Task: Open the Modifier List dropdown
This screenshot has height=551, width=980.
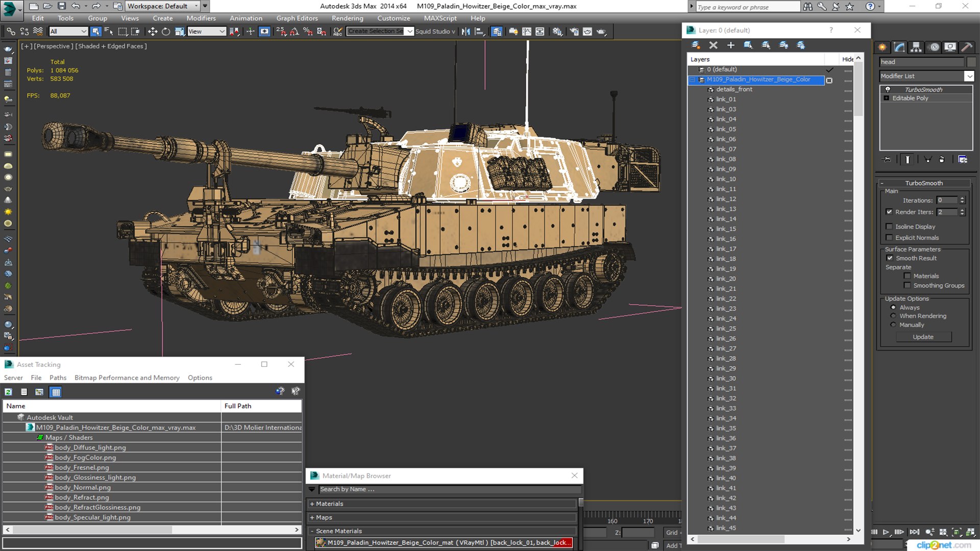Action: coord(969,76)
